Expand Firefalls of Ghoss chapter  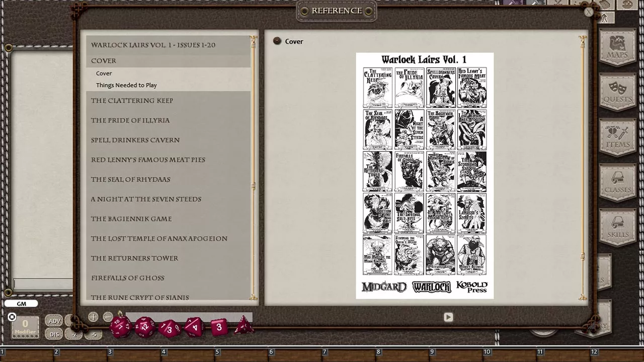(168, 278)
